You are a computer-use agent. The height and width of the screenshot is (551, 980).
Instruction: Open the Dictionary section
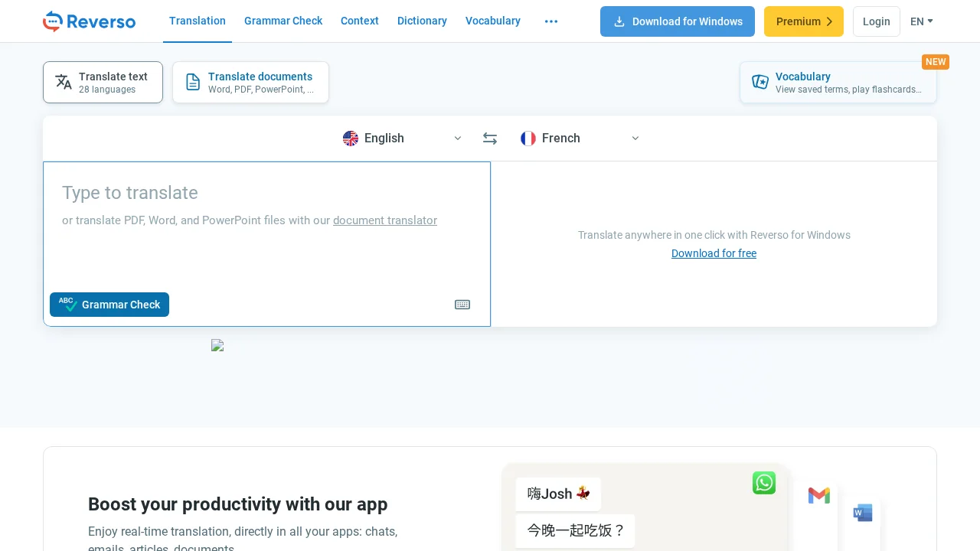coord(422,21)
